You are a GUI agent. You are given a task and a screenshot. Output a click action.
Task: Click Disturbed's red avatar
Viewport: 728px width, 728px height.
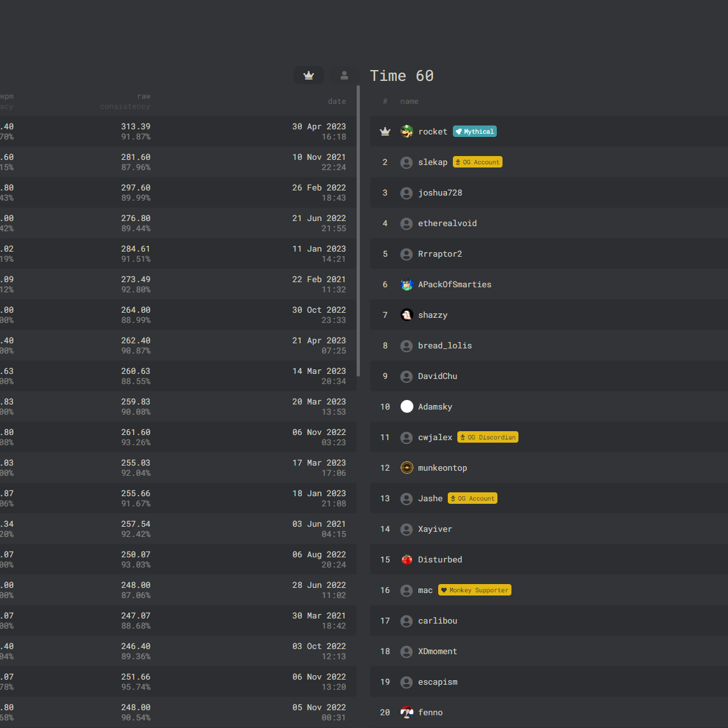coord(407,560)
